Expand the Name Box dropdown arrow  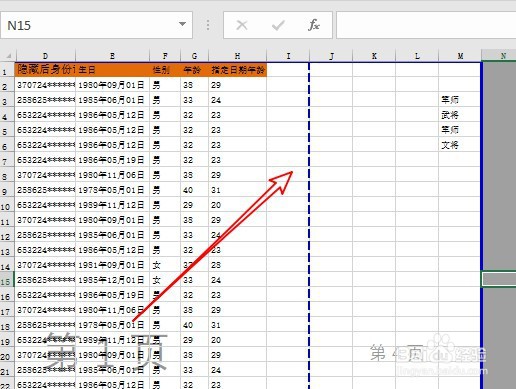[x=182, y=24]
